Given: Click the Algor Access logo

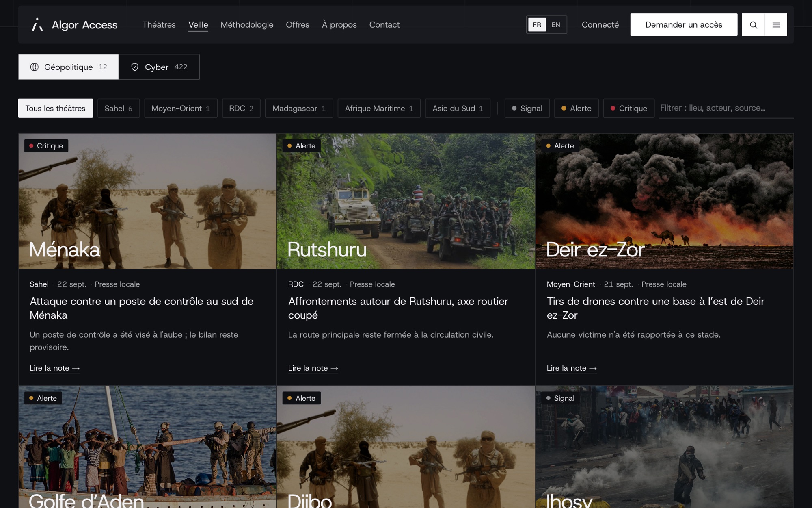Looking at the screenshot, I should pos(74,25).
